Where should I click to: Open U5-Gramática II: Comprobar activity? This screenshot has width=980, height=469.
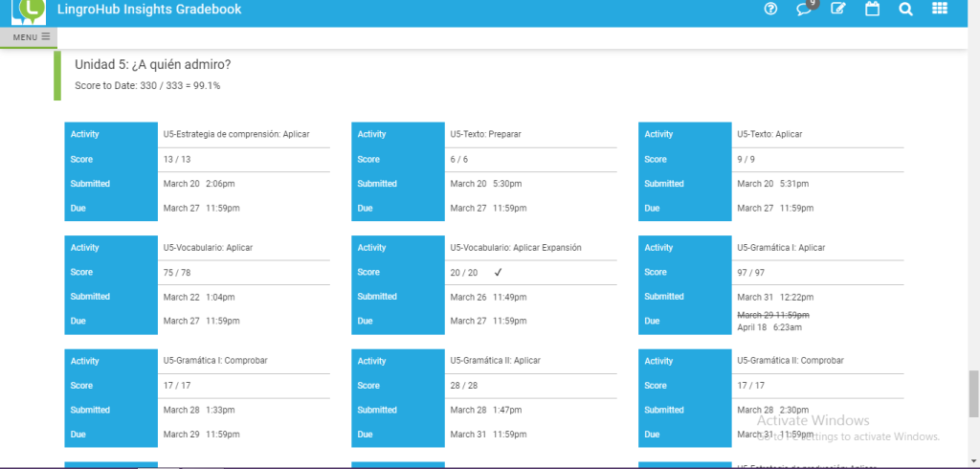click(x=790, y=361)
